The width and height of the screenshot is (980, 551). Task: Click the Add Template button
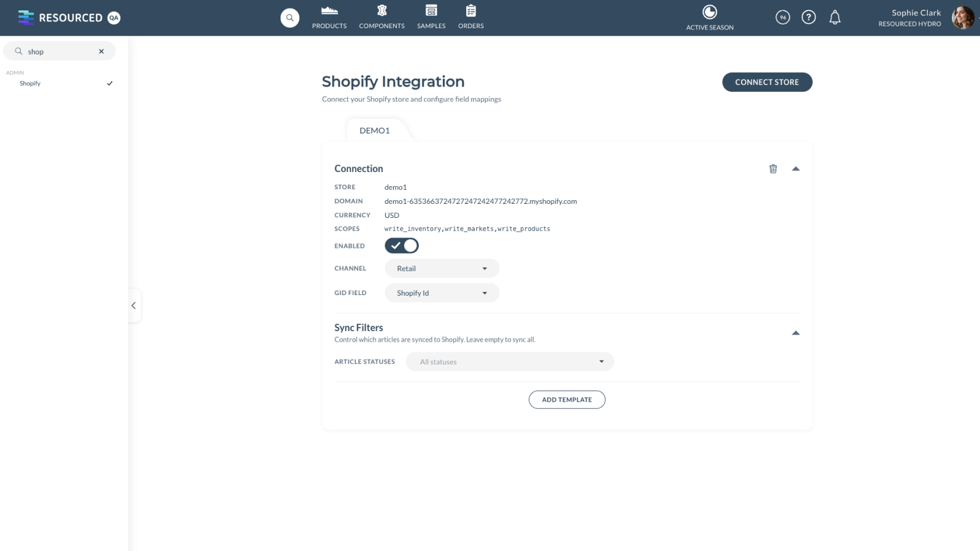[x=567, y=400]
